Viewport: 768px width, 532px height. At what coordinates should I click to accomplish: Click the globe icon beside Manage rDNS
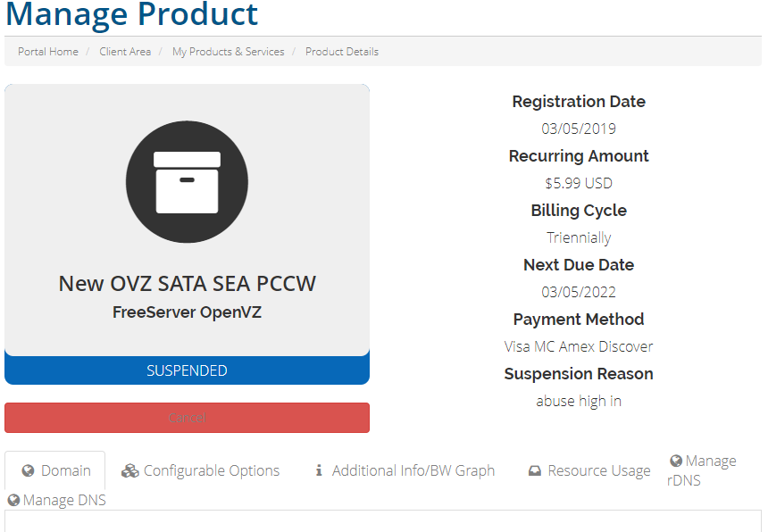(676, 461)
